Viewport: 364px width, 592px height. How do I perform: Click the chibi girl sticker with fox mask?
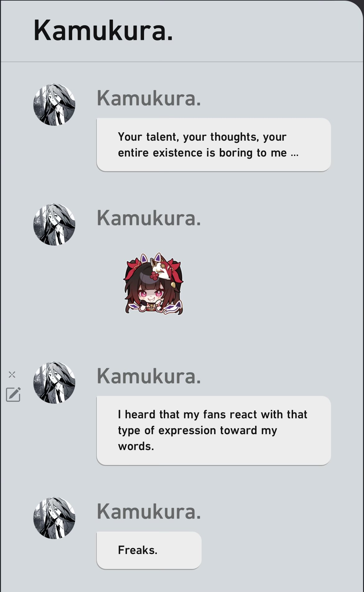(154, 284)
